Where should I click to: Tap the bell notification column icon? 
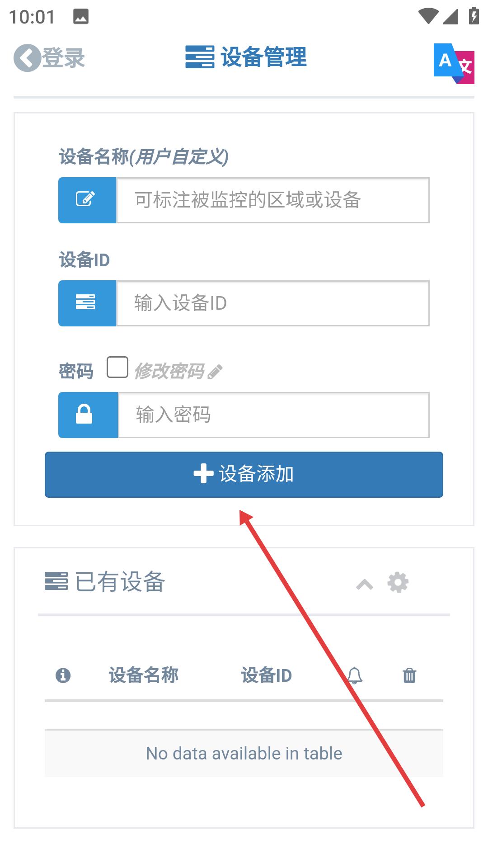[x=355, y=675]
